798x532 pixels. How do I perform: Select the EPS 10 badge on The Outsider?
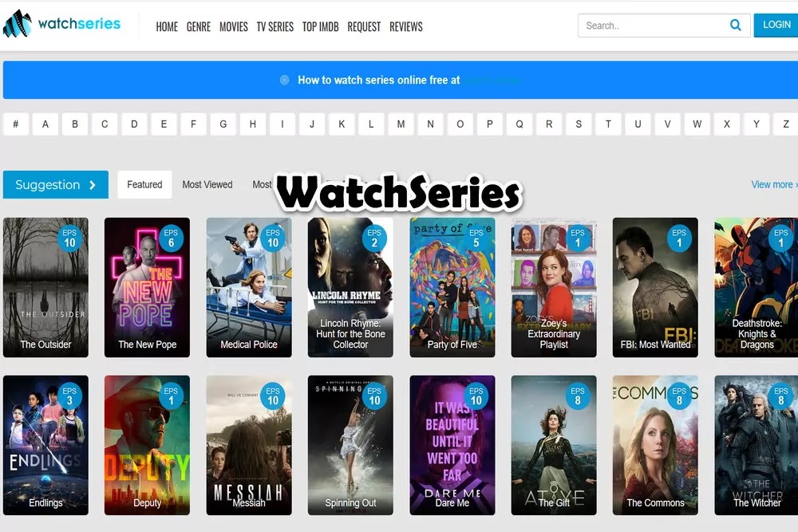coord(69,238)
